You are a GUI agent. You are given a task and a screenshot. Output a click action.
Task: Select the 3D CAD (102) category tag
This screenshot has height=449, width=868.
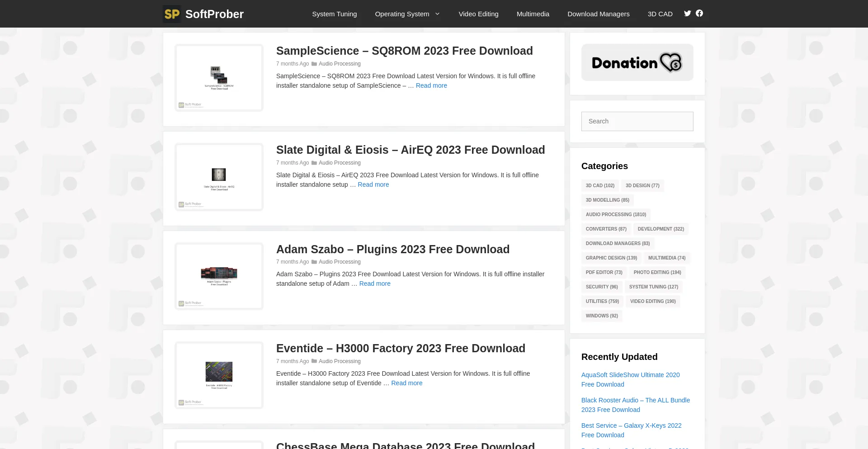click(600, 185)
